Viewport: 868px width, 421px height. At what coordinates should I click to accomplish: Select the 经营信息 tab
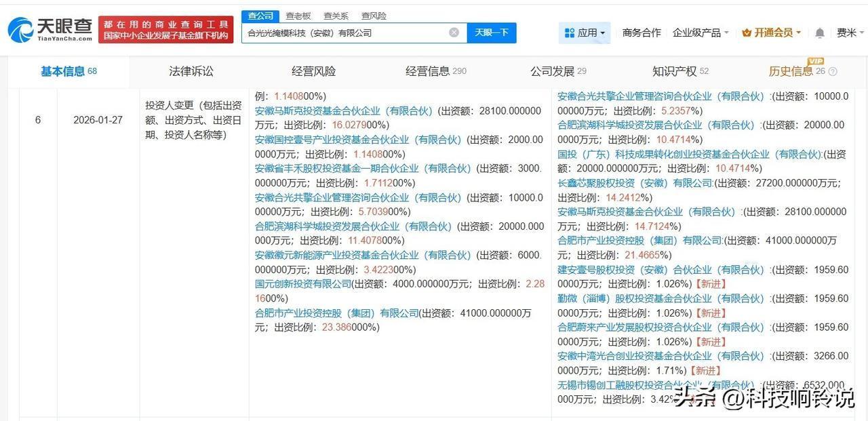[436, 71]
